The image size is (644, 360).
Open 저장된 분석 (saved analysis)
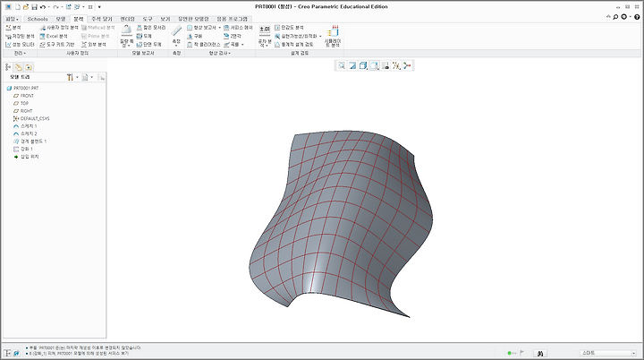[x=20, y=36]
